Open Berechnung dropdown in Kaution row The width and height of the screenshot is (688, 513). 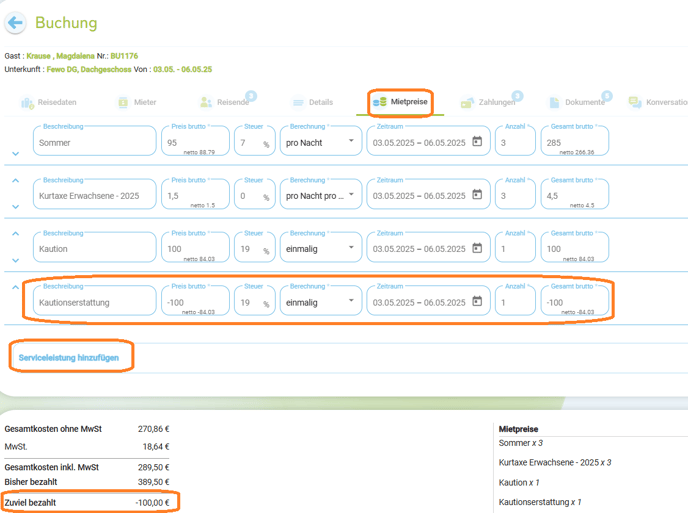click(x=321, y=248)
